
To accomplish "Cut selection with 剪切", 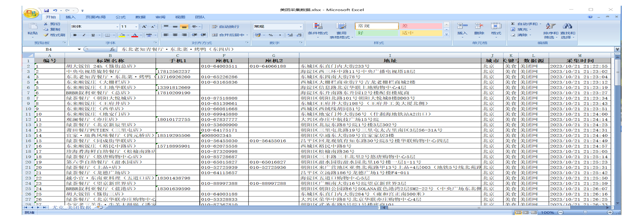I will 52,24.
